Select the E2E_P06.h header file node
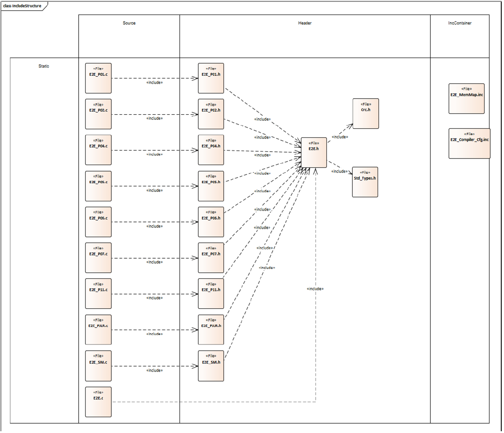504x433 pixels. click(x=211, y=222)
